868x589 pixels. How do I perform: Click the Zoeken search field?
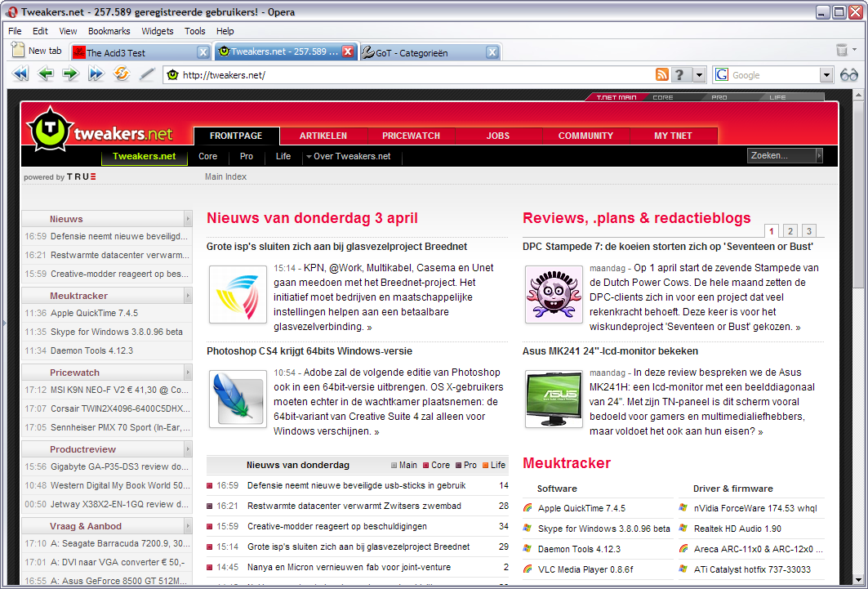pyautogui.click(x=781, y=155)
